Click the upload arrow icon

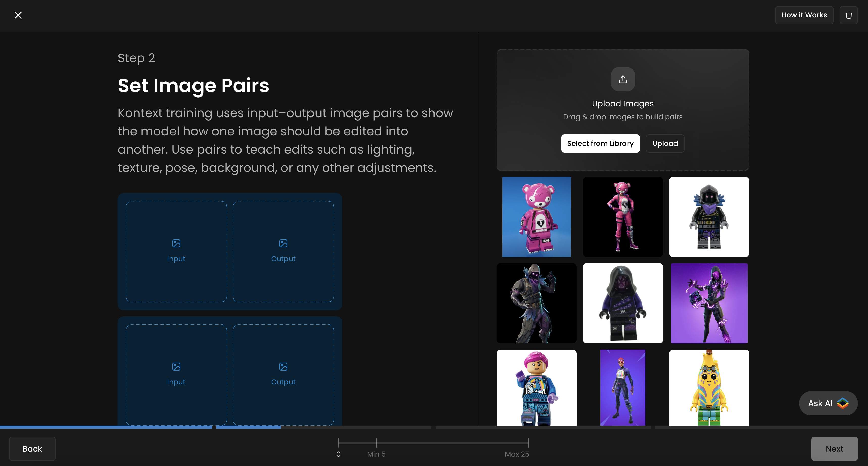(623, 79)
